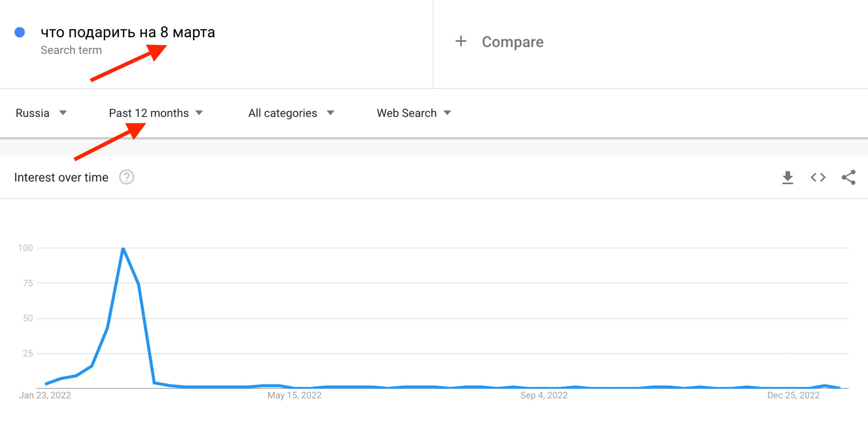
Task: Click the Interest over time heading
Action: click(x=61, y=177)
